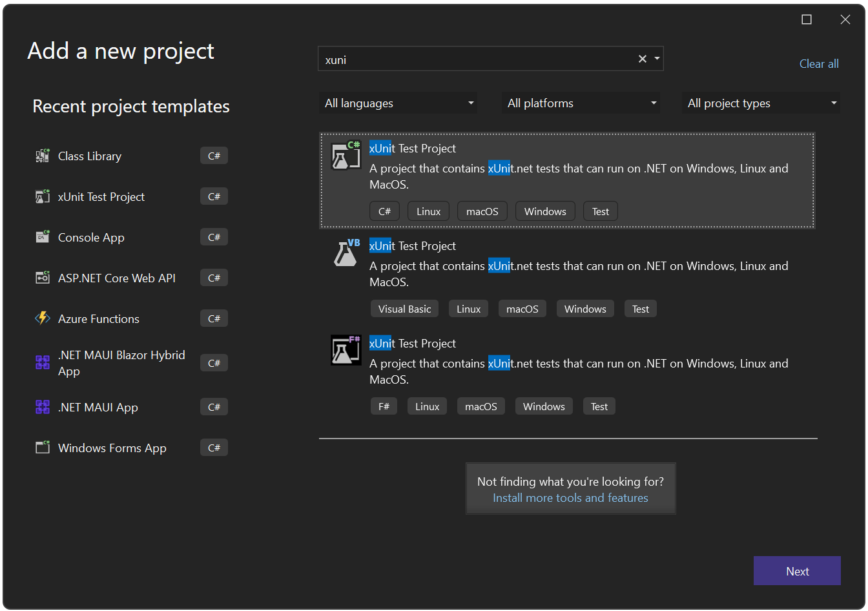This screenshot has width=868, height=611.
Task: Click the Windows Forms App icon
Action: coord(43,448)
